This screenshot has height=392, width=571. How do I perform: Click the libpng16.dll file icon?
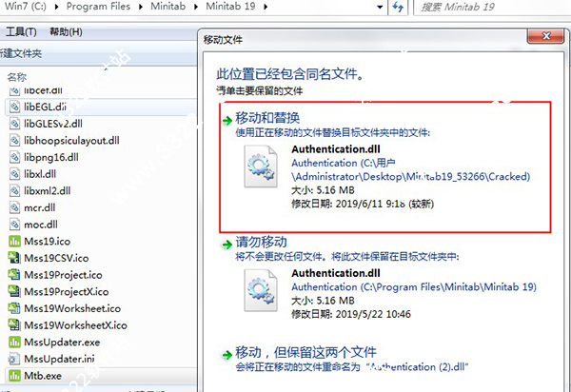pos(14,157)
